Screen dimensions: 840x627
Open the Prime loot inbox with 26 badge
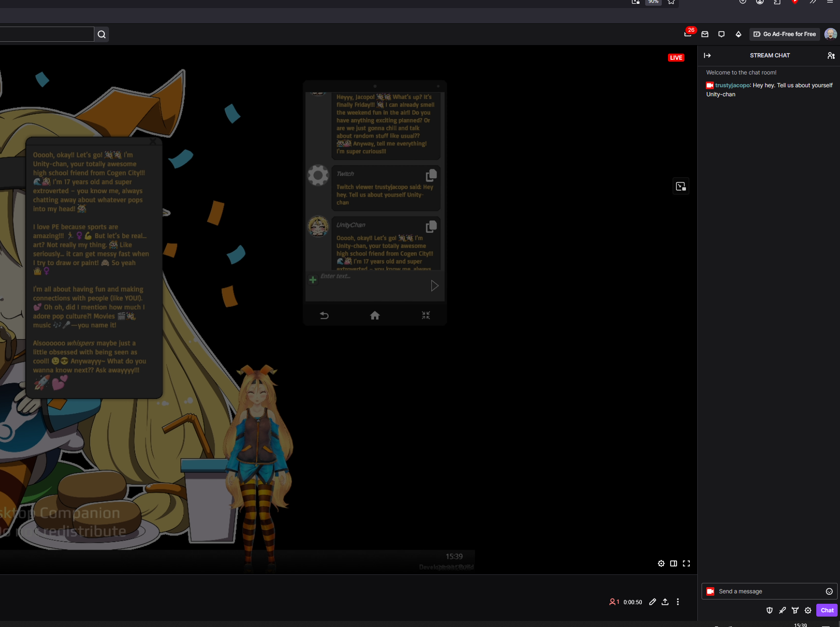pos(688,34)
